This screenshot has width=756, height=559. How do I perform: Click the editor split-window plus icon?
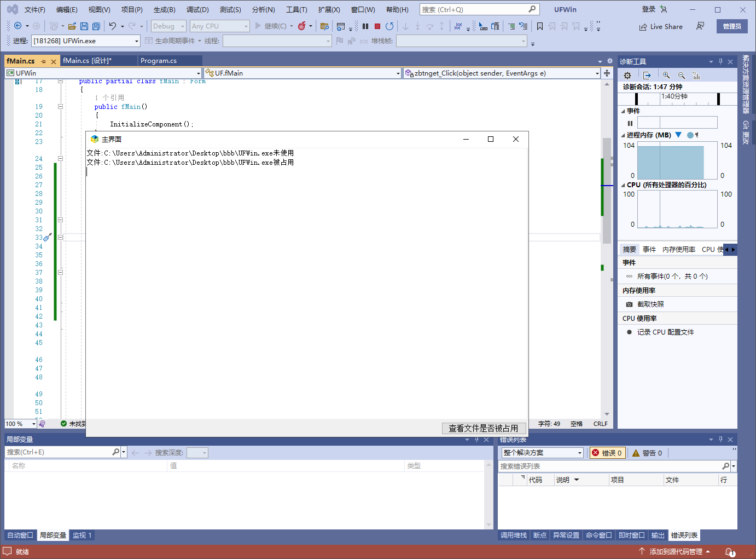607,73
